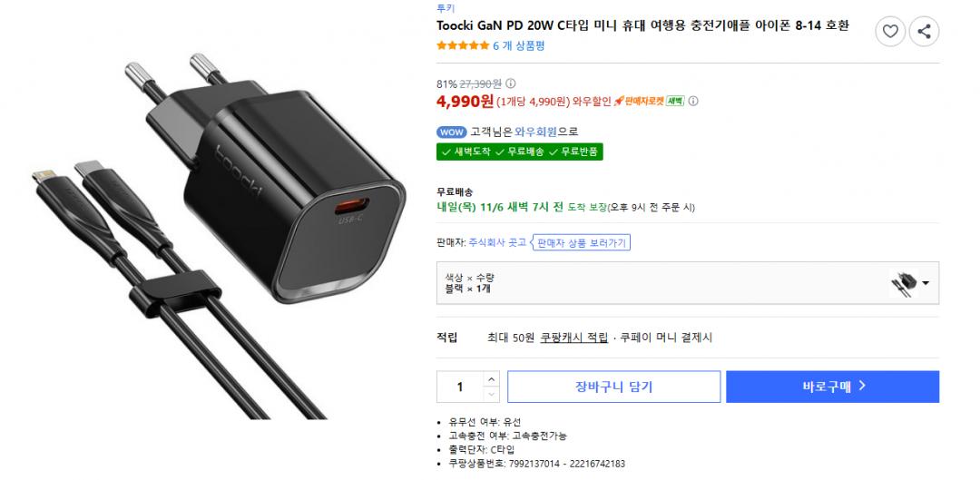Increase quantity with the up arrow

pyautogui.click(x=491, y=378)
